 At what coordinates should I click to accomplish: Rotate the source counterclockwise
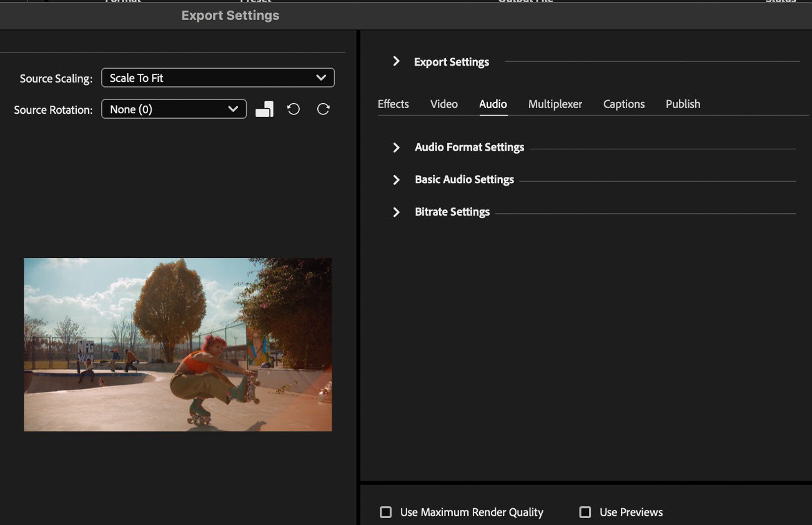click(x=293, y=108)
